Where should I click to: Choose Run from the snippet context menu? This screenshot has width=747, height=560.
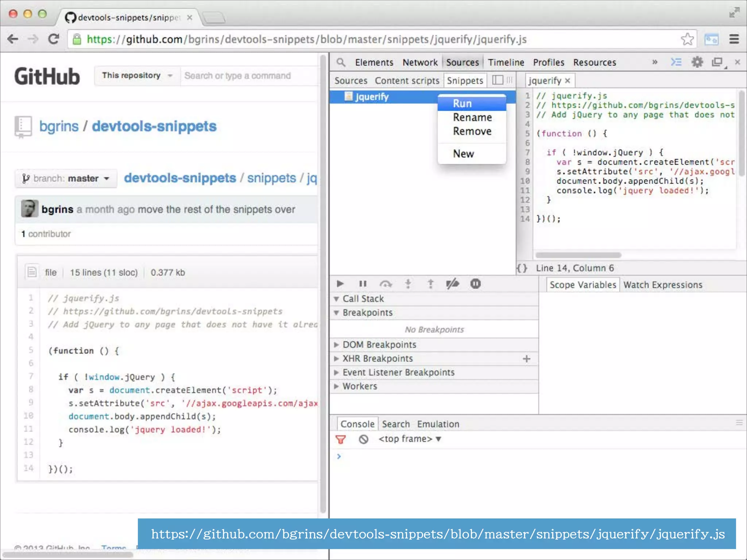472,104
